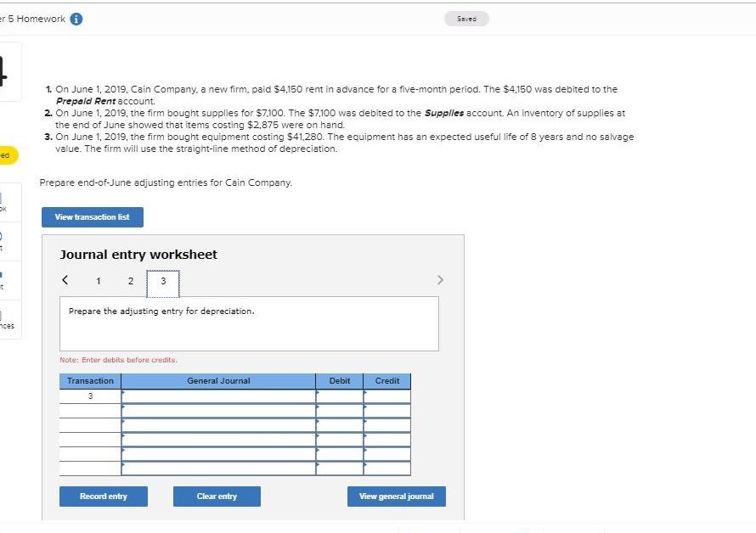Image resolution: width=756 pixels, height=533 pixels.
Task: Click the yellow badge in left sidebar
Action: tap(8, 155)
